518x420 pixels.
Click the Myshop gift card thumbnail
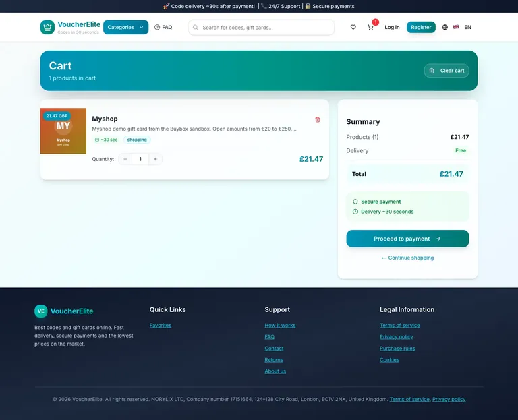(63, 131)
